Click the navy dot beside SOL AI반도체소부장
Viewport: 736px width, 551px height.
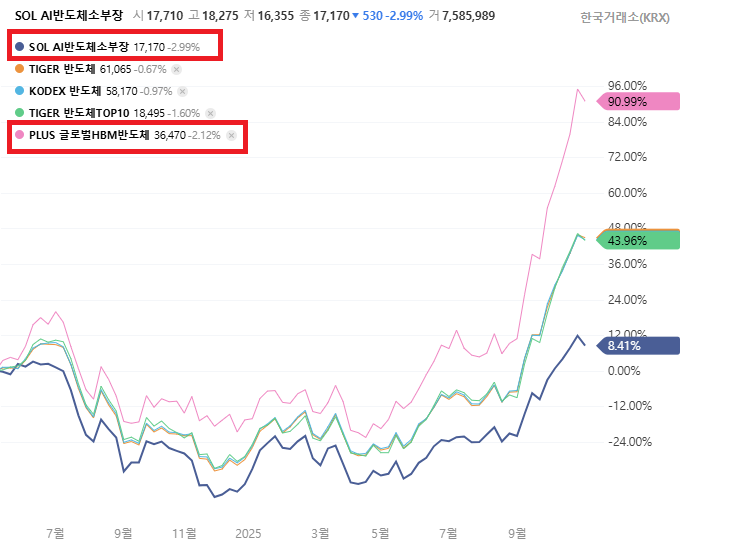(20, 47)
